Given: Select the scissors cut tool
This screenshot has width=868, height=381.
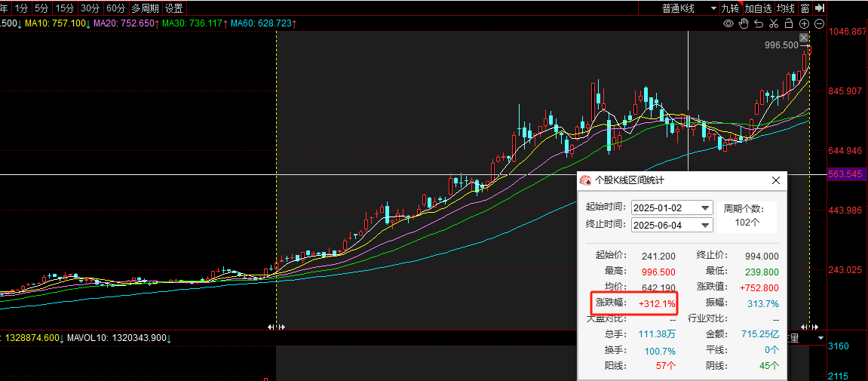Looking at the screenshot, I should pos(774,24).
